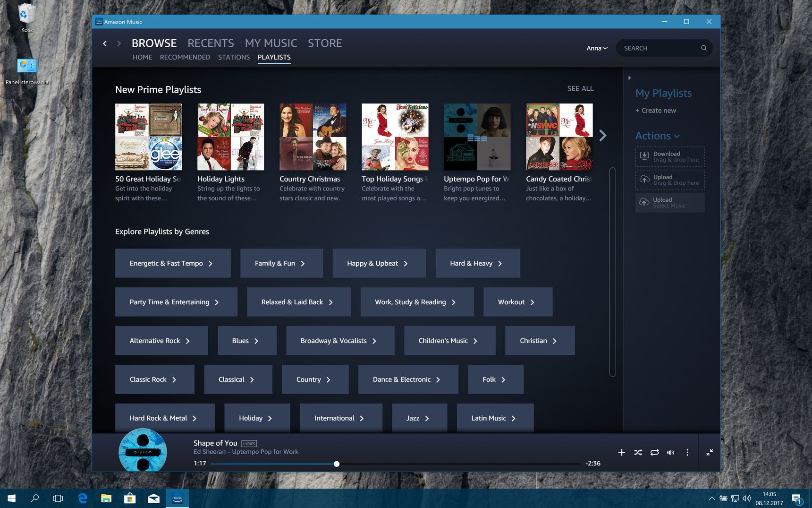Select the PLAYLISTS sub-tab

coord(274,57)
